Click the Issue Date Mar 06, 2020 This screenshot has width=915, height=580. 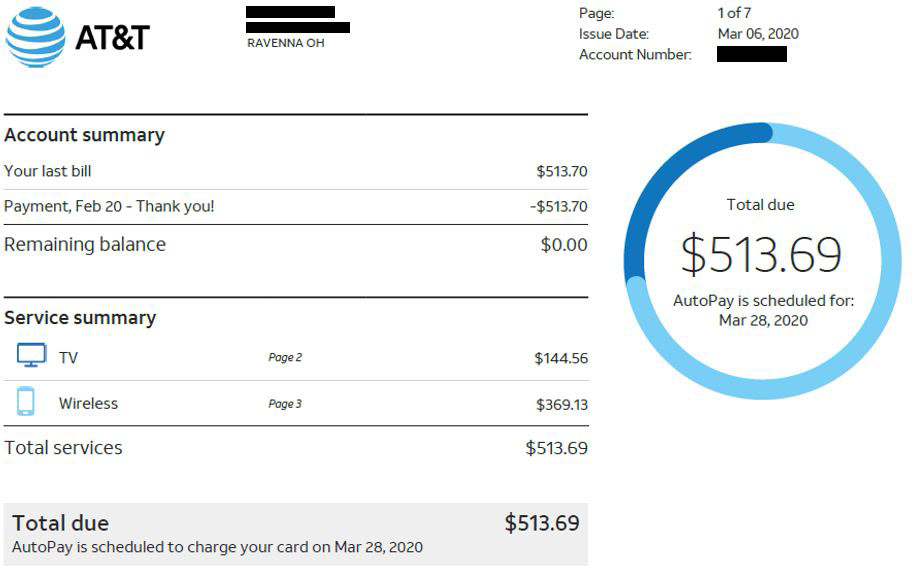coord(758,34)
